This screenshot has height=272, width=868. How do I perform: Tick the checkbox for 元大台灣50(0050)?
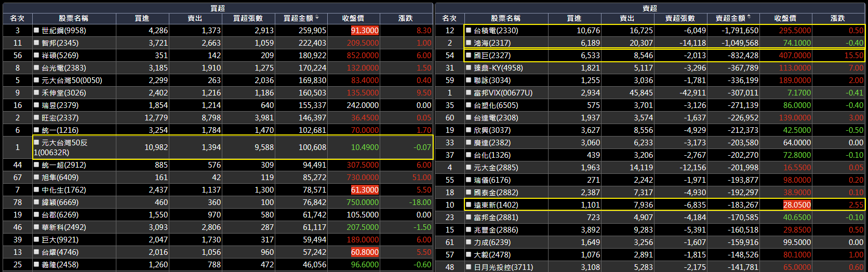pos(36,80)
